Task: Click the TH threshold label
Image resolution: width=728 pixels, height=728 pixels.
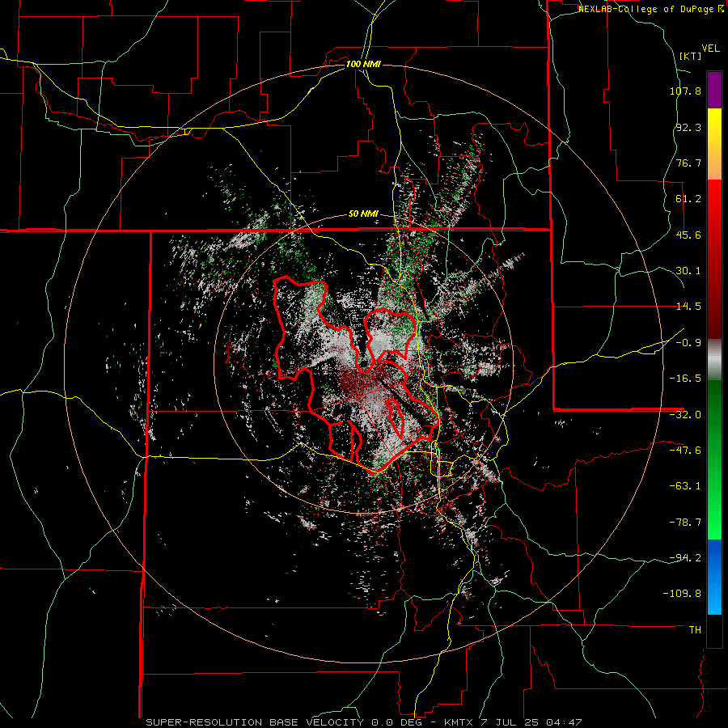Action: point(695,630)
